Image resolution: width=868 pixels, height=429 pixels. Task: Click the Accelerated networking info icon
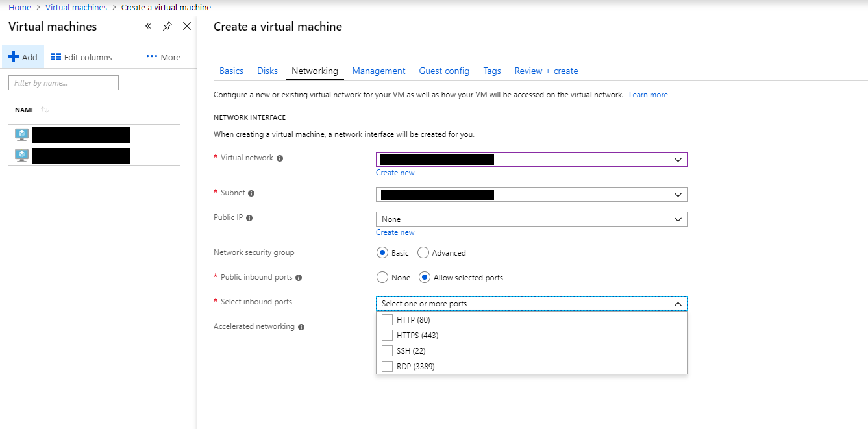point(301,327)
